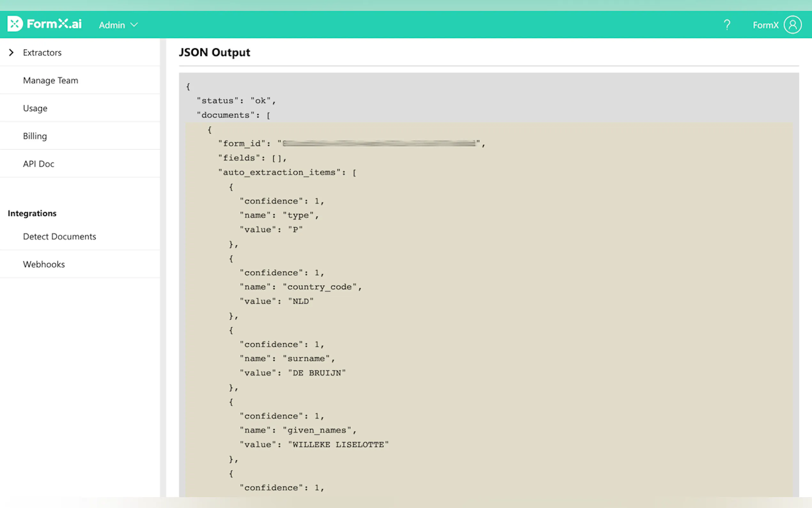The height and width of the screenshot is (508, 812).
Task: Click the FormX account name
Action: point(765,25)
